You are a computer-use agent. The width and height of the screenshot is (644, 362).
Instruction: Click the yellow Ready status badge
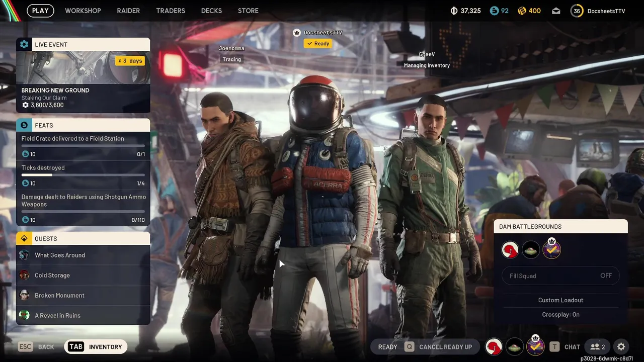[318, 44]
